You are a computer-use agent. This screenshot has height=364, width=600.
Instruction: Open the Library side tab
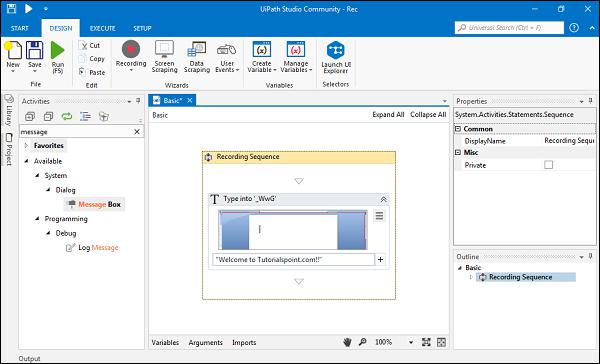pyautogui.click(x=8, y=111)
